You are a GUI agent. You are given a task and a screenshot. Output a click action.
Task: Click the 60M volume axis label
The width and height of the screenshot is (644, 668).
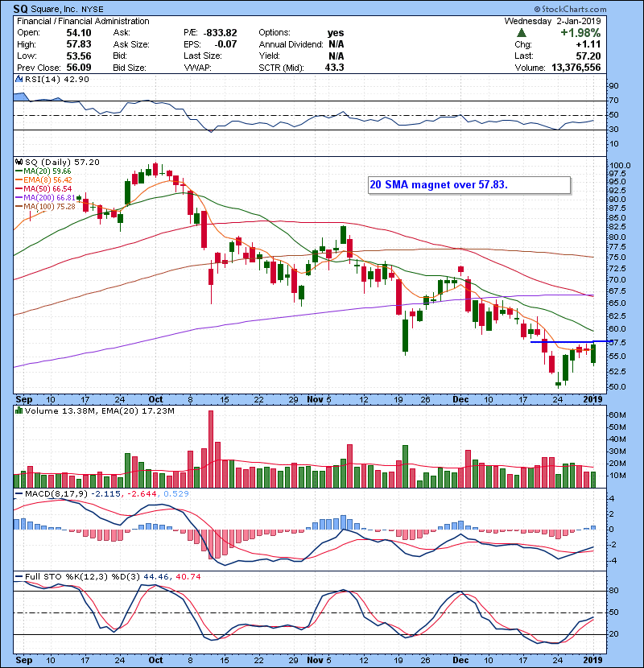617,415
